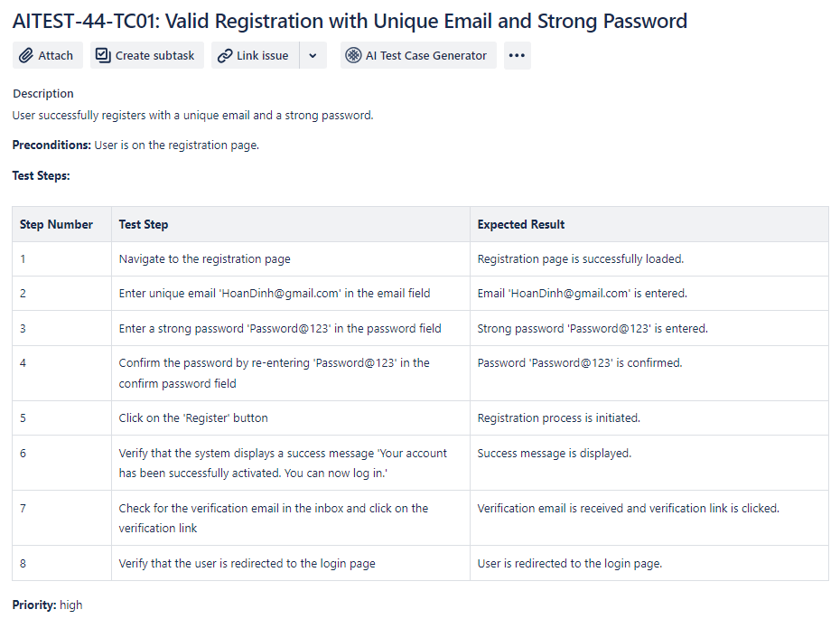Viewport: 840px width, 619px height.
Task: Click the Description heading label
Action: pos(43,94)
